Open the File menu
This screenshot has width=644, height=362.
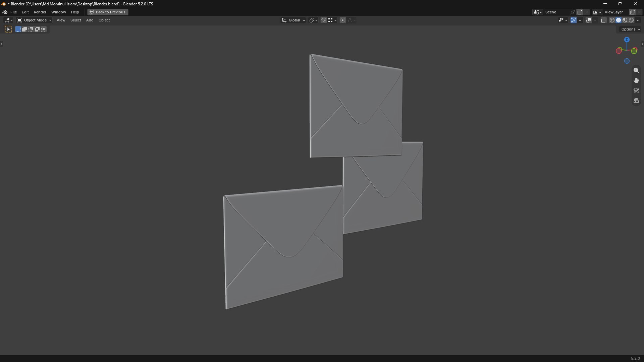[14, 12]
